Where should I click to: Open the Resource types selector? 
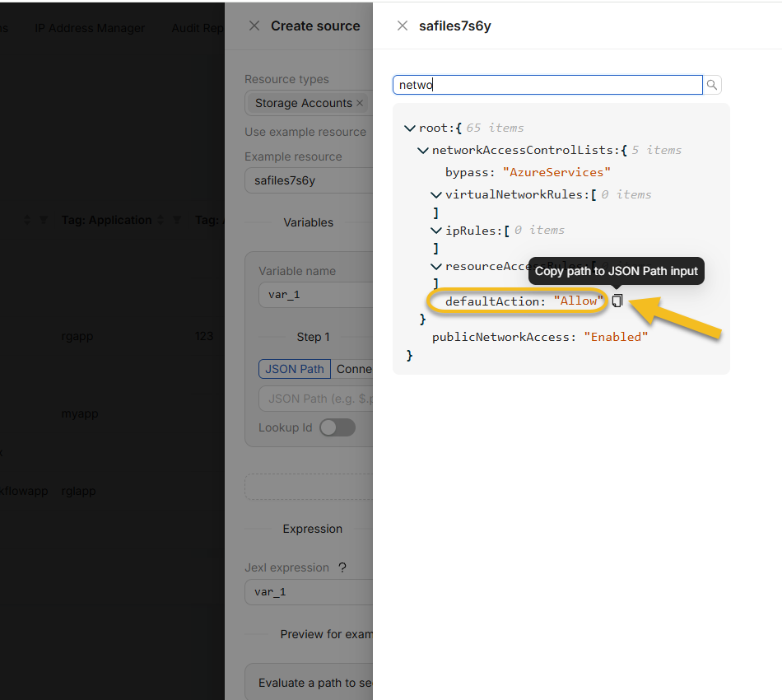(309, 103)
